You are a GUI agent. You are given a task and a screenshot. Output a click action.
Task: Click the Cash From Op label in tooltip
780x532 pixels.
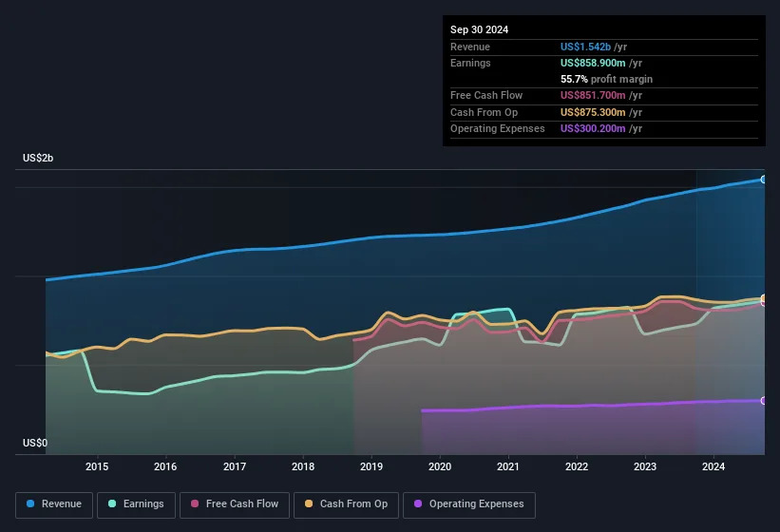pyautogui.click(x=484, y=112)
